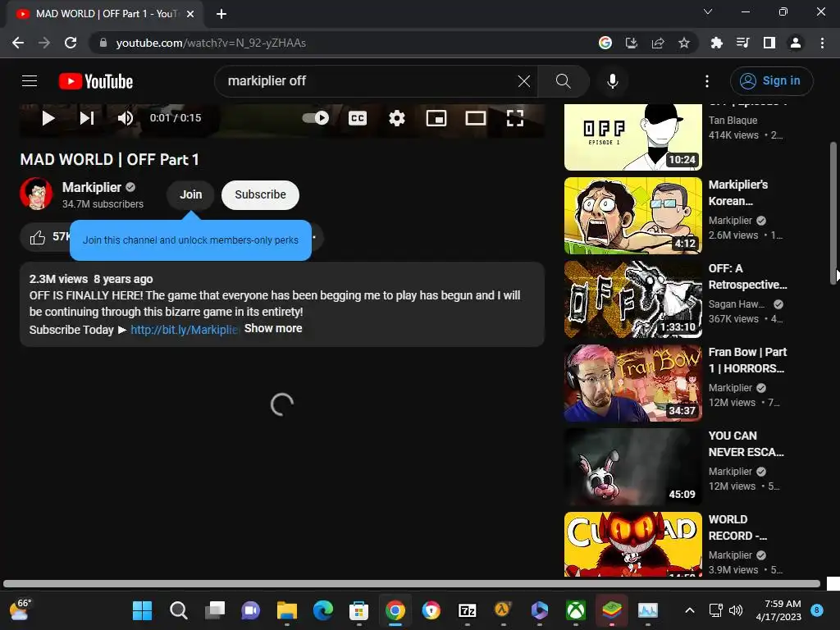Clear the search query
This screenshot has height=630, width=840.
(524, 81)
